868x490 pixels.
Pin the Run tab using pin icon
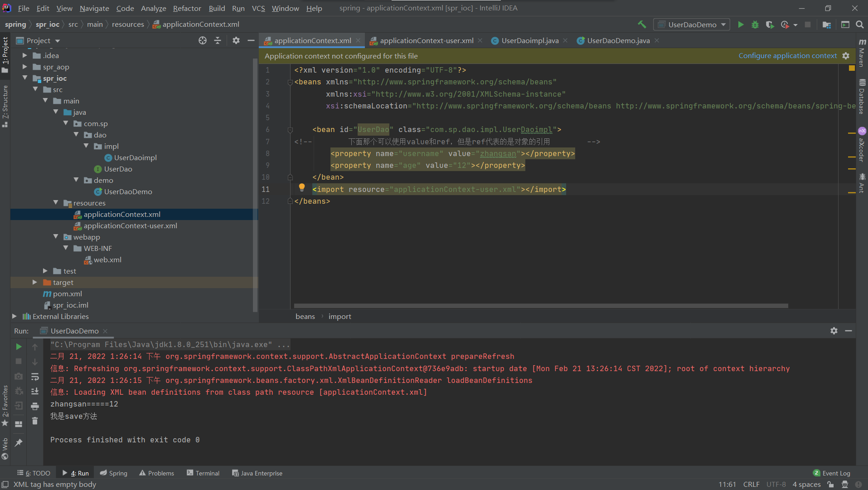tap(19, 442)
